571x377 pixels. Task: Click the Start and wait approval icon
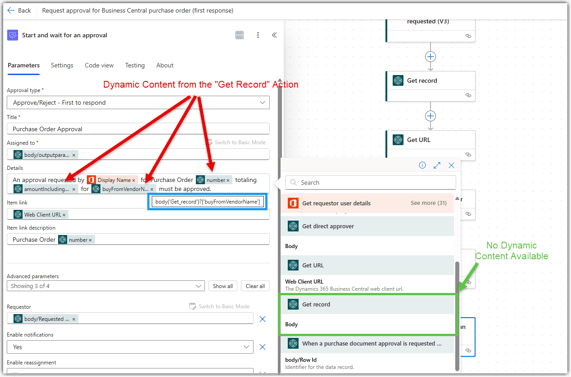(13, 35)
